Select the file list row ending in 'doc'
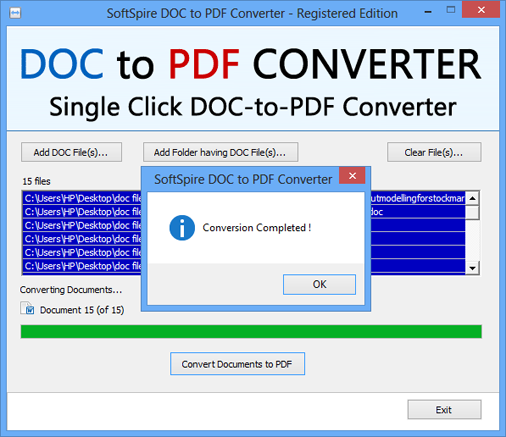This screenshot has height=437, width=506. pyautogui.click(x=244, y=212)
